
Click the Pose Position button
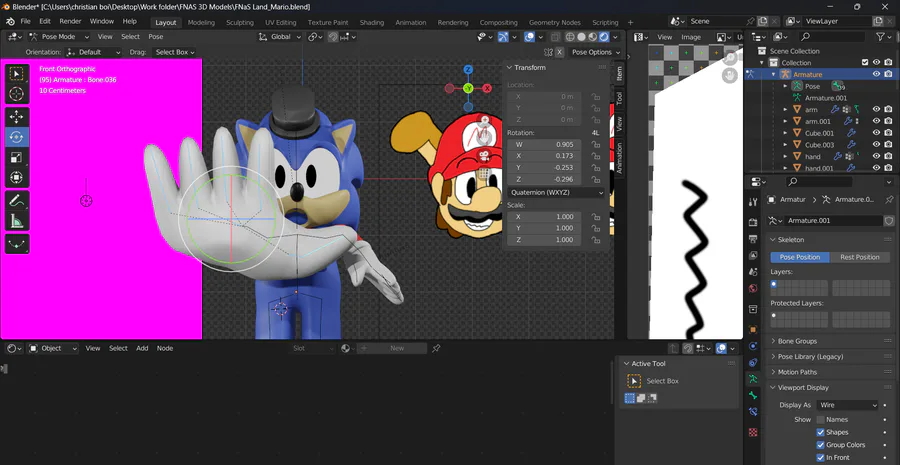click(x=800, y=257)
